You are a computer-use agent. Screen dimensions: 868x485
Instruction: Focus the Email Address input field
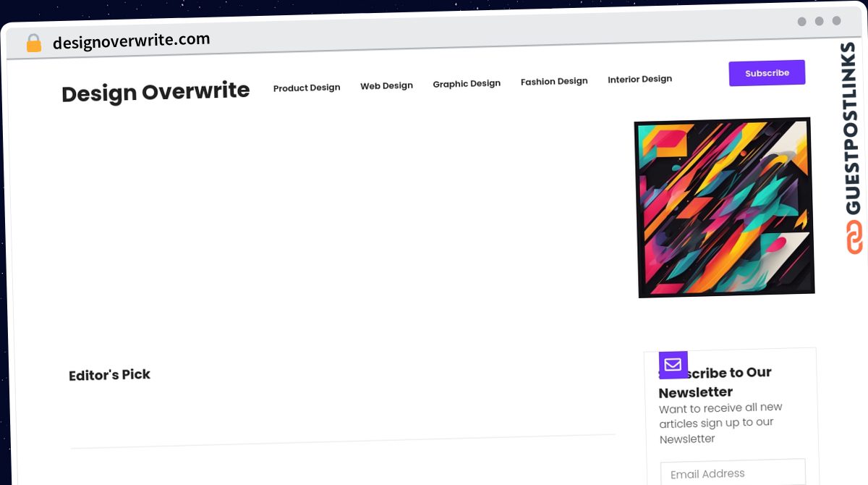coord(733,473)
